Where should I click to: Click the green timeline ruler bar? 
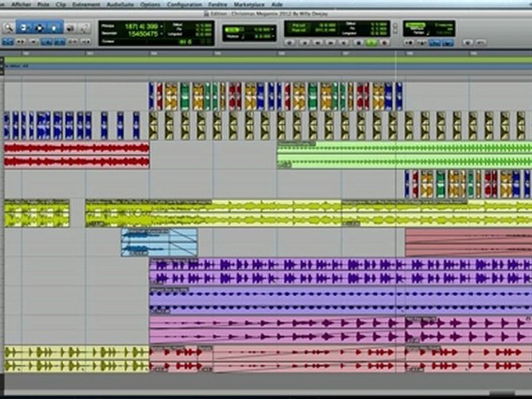click(x=268, y=60)
